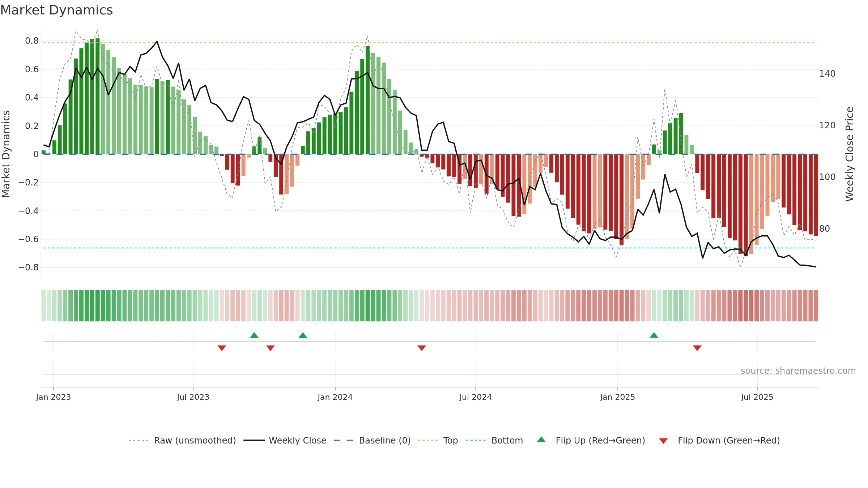This screenshot has width=868, height=488.
Task: Toggle the Top legend entry
Action: (x=438, y=440)
